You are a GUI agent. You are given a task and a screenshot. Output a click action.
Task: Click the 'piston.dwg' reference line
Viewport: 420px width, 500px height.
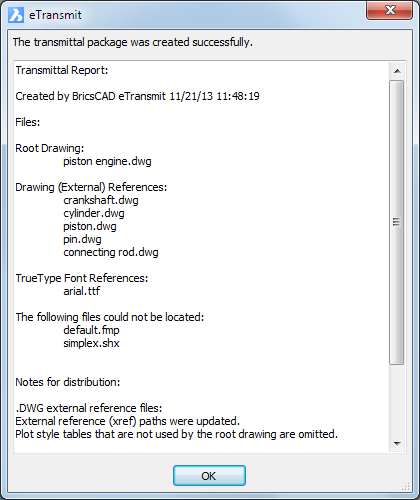[x=90, y=226]
